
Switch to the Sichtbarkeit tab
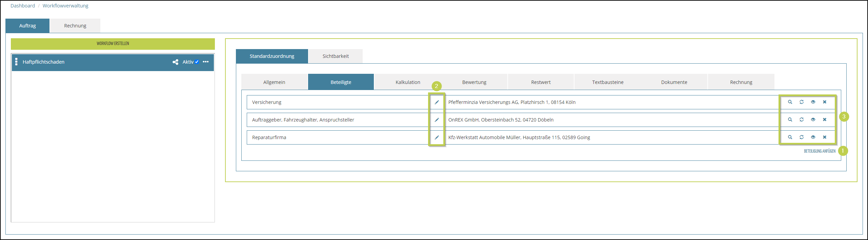tap(335, 56)
